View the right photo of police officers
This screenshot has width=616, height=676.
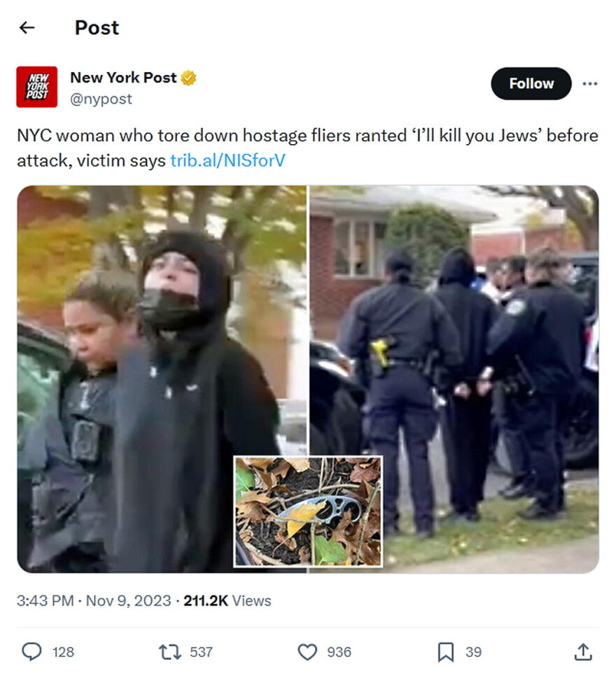pyautogui.click(x=454, y=379)
